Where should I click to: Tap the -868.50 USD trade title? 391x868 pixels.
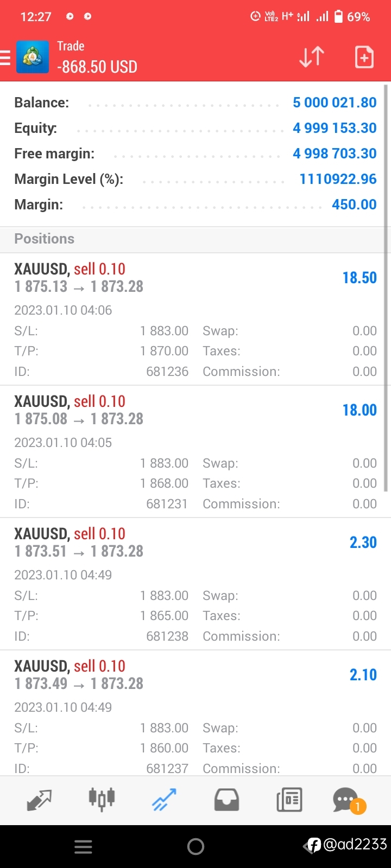pyautogui.click(x=97, y=67)
